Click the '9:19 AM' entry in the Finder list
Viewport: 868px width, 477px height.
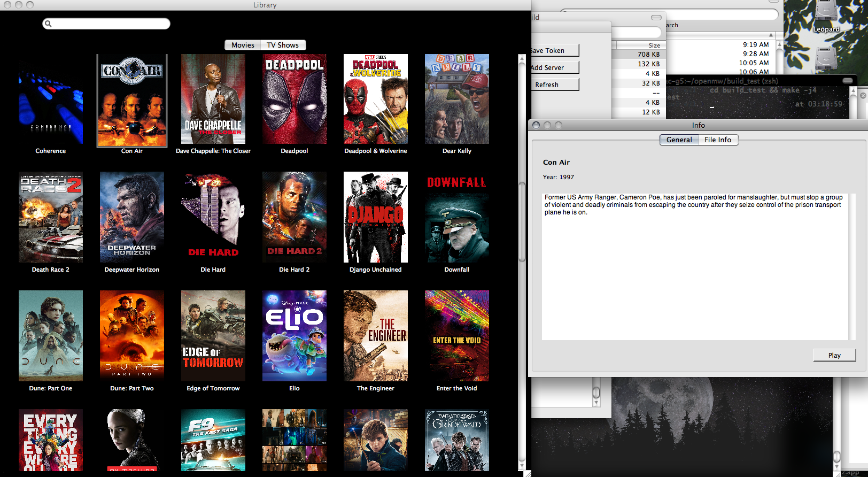(x=756, y=45)
